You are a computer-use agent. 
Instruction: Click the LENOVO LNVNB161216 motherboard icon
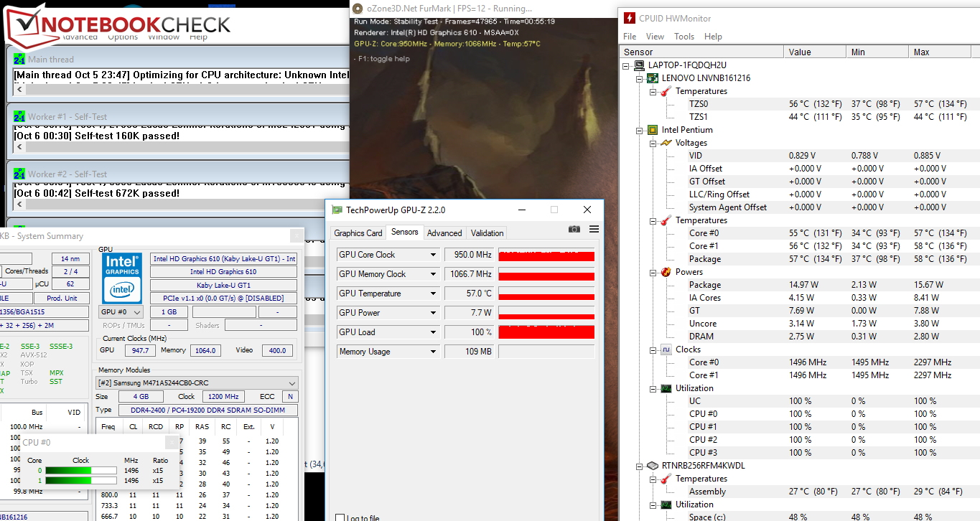coord(652,78)
